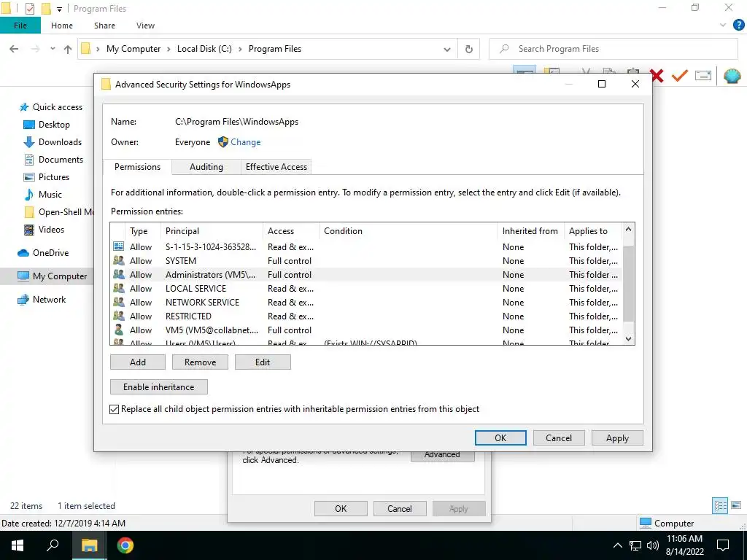The image size is (747, 560).
Task: Click the Remove button
Action: tap(200, 362)
